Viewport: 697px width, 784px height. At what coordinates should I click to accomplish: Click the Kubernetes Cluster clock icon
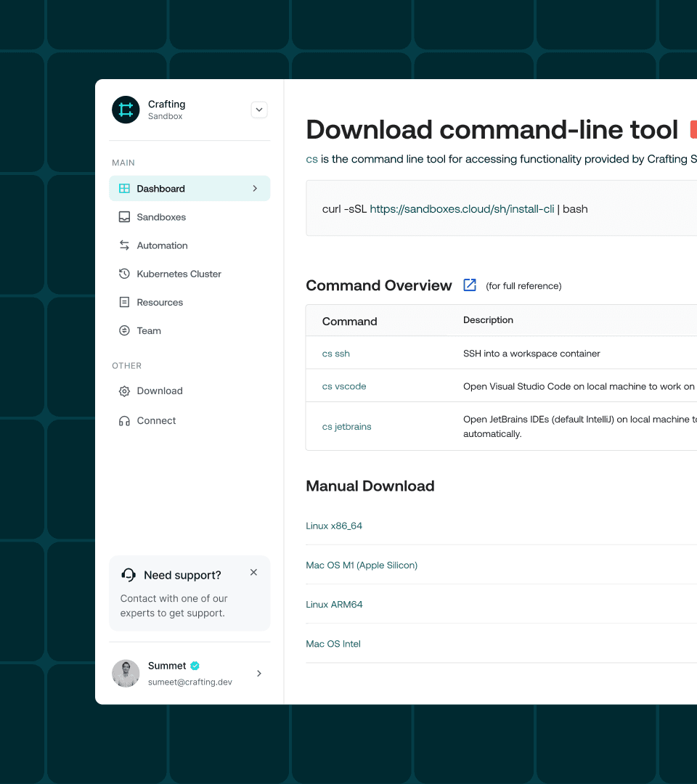point(124,274)
